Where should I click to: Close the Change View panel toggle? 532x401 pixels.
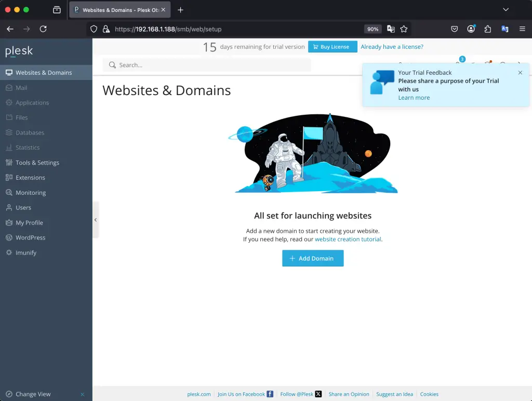[82, 394]
